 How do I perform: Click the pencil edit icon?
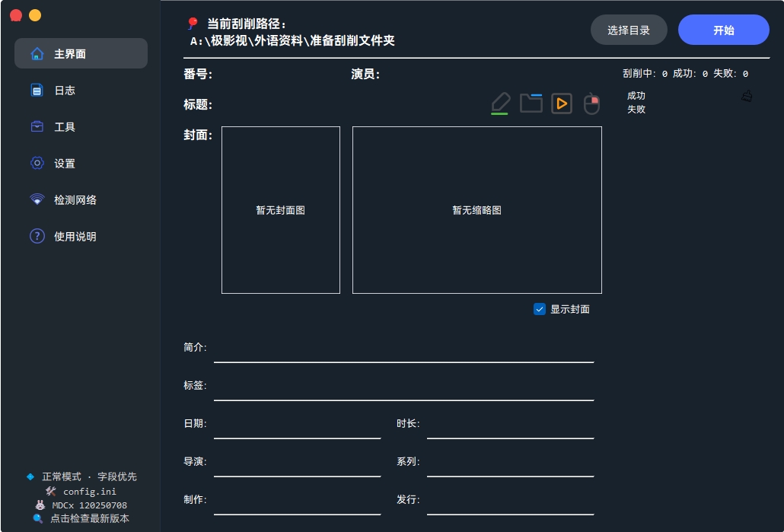tap(501, 104)
